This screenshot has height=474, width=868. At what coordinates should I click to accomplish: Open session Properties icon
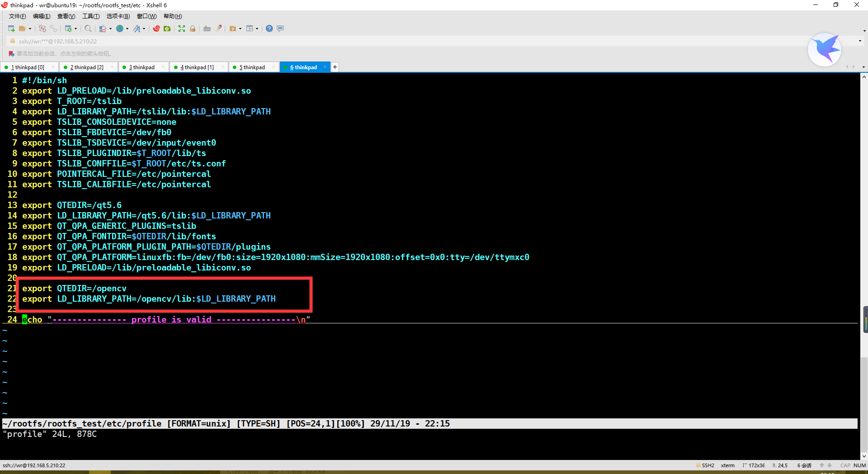click(69, 28)
